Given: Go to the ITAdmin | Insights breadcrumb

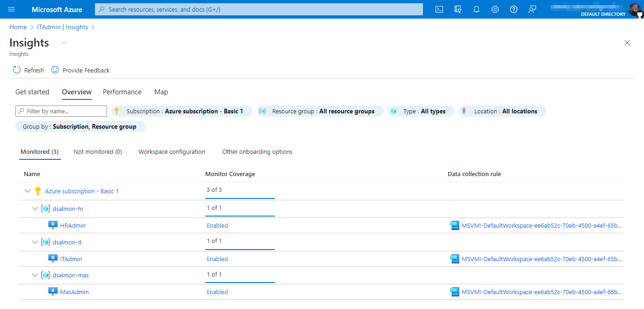Looking at the screenshot, I should pyautogui.click(x=62, y=27).
